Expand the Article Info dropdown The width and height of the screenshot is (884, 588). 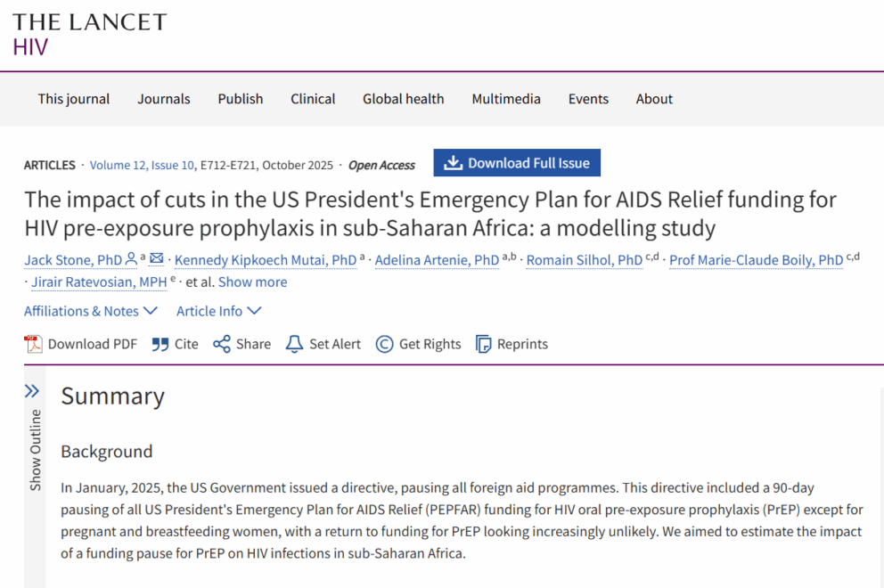coord(219,311)
